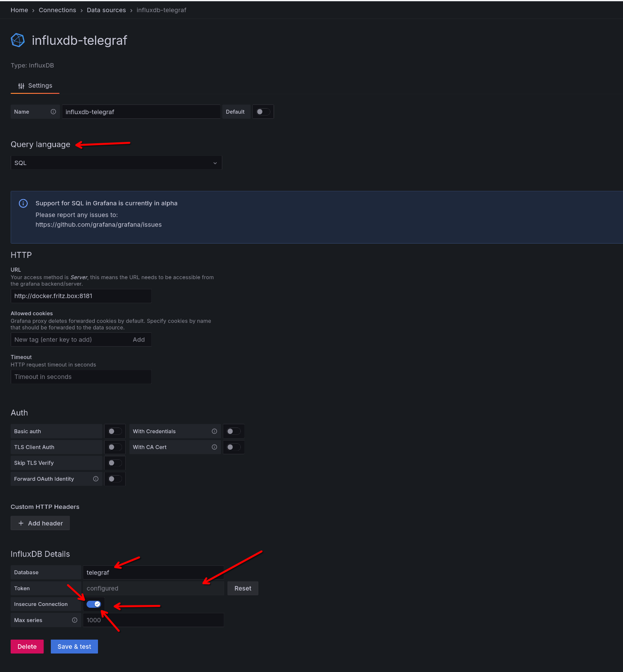Open the Settings tab
623x672 pixels.
click(x=35, y=86)
